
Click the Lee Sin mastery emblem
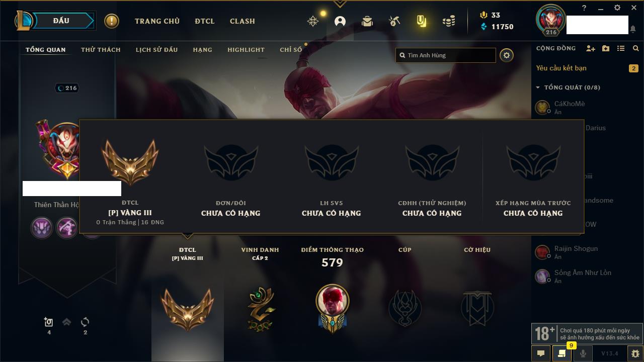(x=333, y=307)
